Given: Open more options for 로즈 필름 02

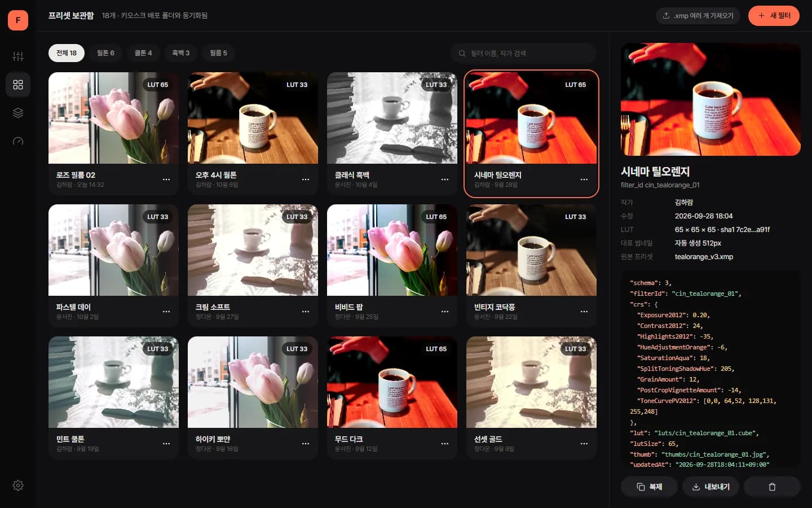Looking at the screenshot, I should (166, 179).
